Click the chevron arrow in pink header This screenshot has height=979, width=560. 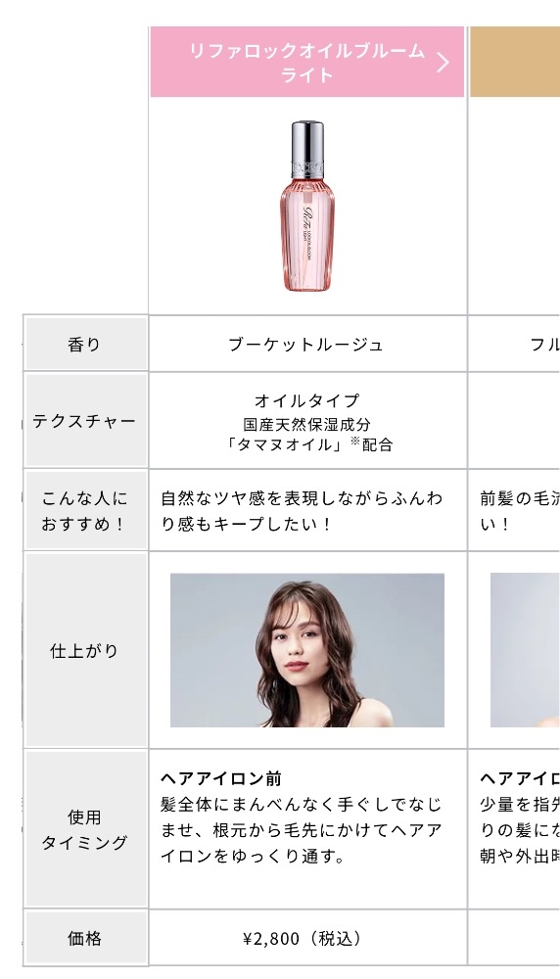point(443,63)
